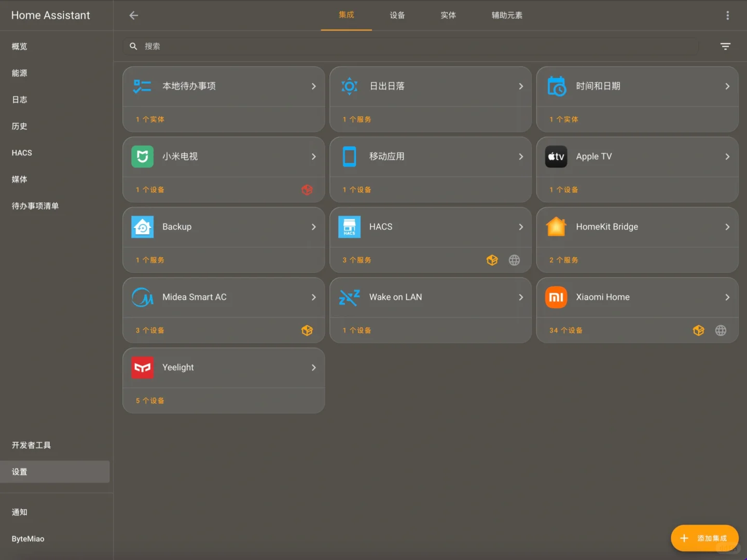Expand the Xiaomi Home chevron
This screenshot has width=747, height=560.
click(727, 297)
